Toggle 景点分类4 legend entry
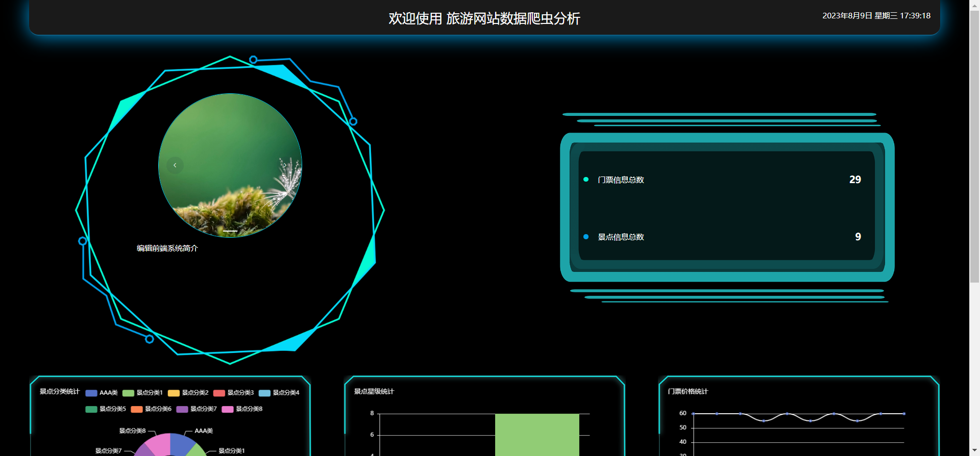The height and width of the screenshot is (456, 980). click(x=279, y=393)
